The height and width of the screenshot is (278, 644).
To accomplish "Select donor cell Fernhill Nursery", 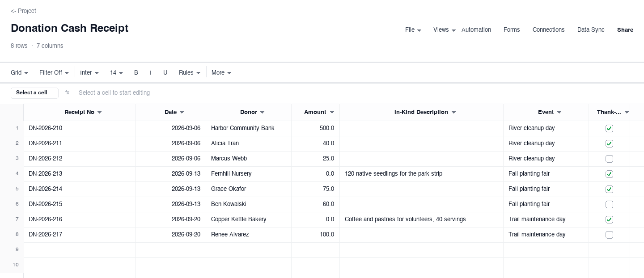I will tap(249, 174).
